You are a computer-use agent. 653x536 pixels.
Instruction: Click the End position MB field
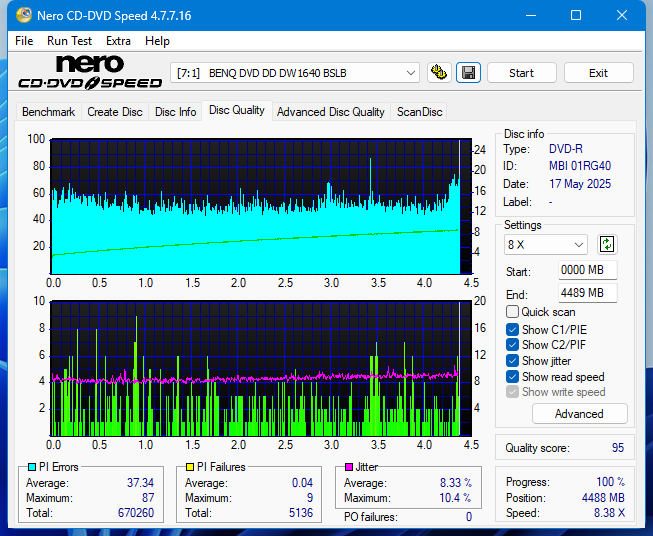coord(587,293)
